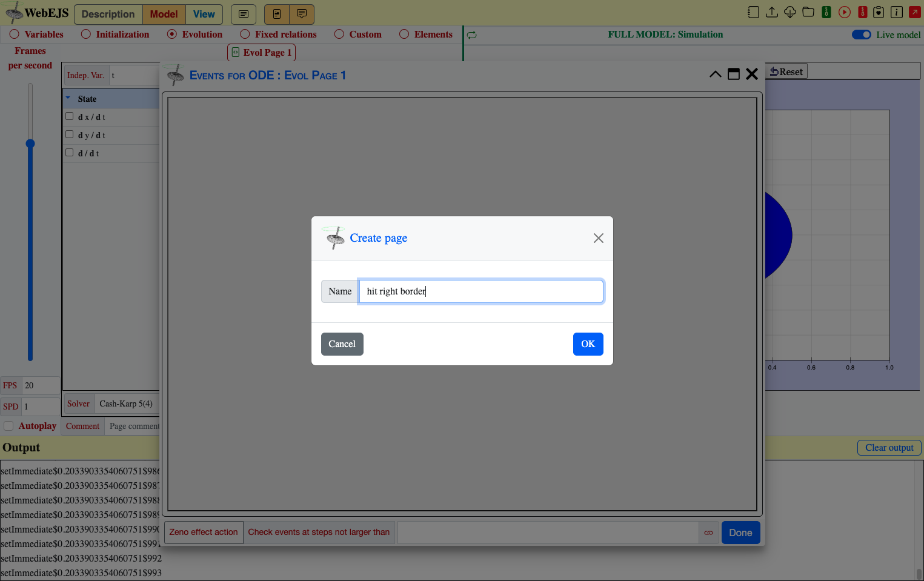Click the Clear output button
The image size is (924, 581).
[889, 448]
